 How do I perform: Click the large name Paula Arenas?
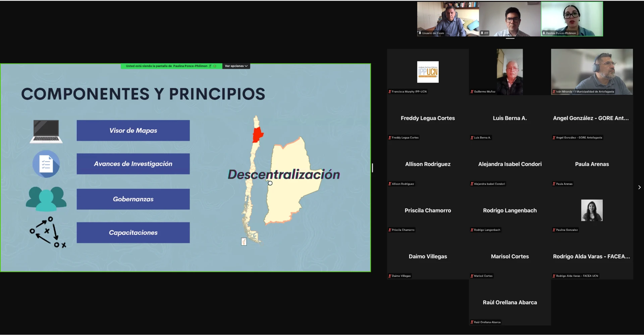click(x=592, y=164)
